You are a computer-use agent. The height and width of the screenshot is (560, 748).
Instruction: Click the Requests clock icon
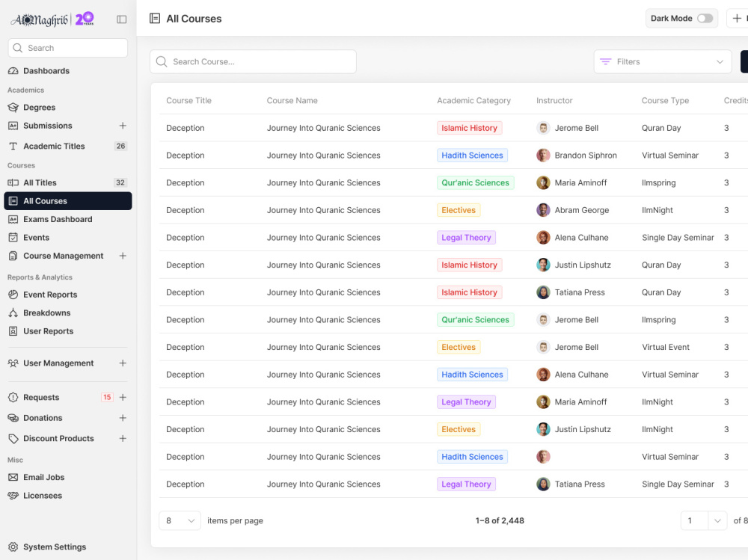pyautogui.click(x=13, y=397)
